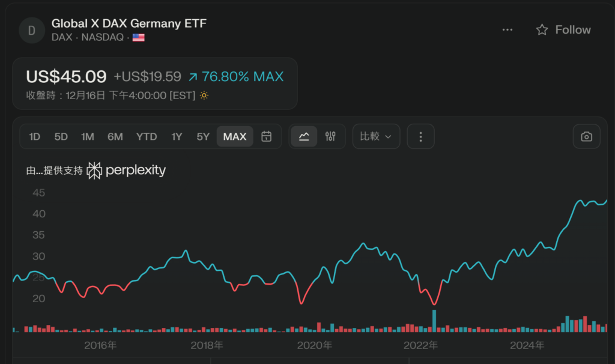
Task: Expand the 比較 compare dropdown
Action: [376, 137]
